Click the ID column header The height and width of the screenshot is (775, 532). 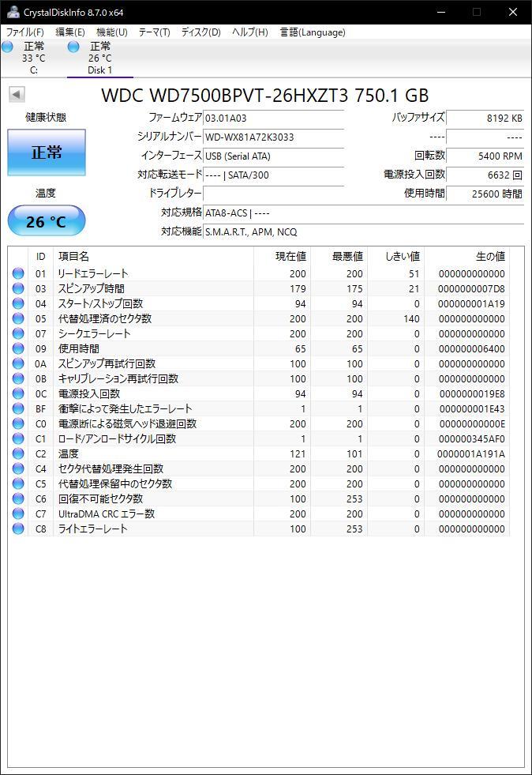click(x=40, y=256)
